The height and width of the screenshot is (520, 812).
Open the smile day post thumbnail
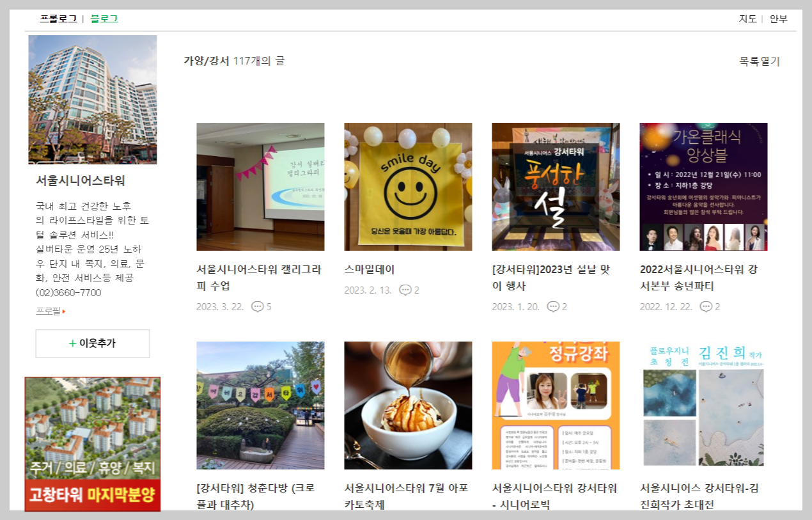click(x=408, y=187)
